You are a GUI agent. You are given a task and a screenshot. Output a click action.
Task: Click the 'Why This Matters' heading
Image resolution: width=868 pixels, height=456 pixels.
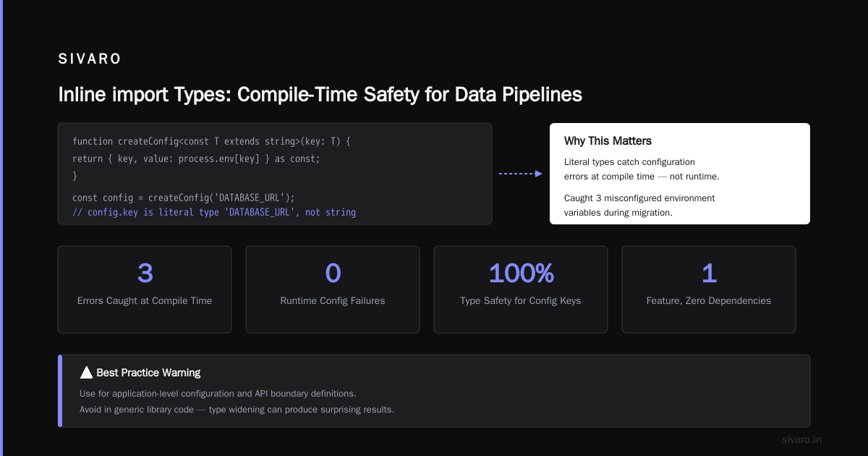(608, 141)
